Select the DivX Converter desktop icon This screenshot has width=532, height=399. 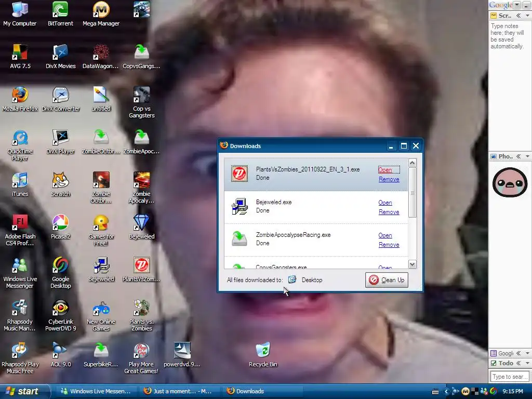pos(61,99)
